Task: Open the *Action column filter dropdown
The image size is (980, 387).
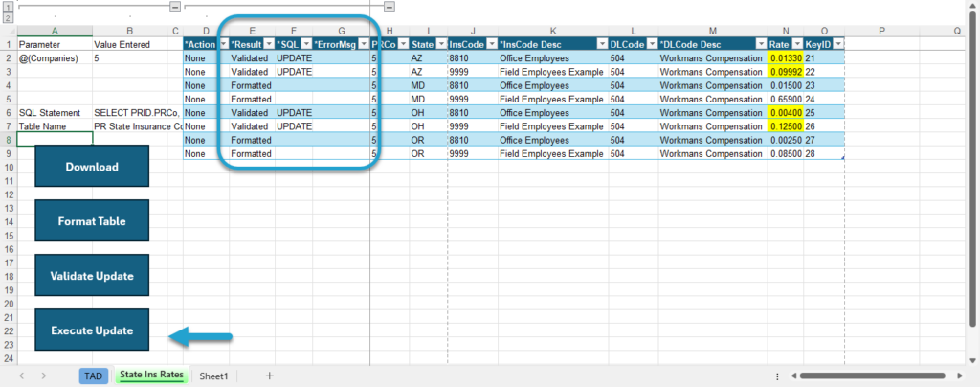Action: point(222,44)
